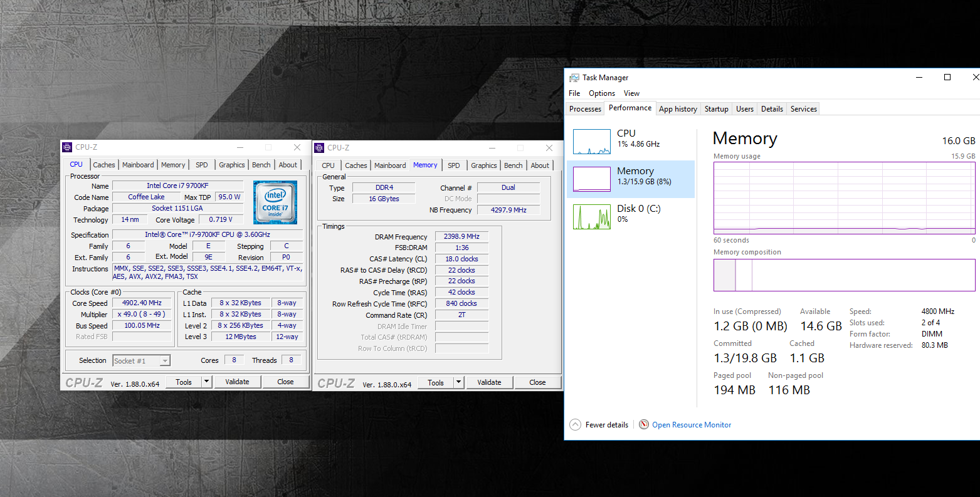Click the Memory usage graph in Task Manager
The height and width of the screenshot is (497, 980).
844,198
